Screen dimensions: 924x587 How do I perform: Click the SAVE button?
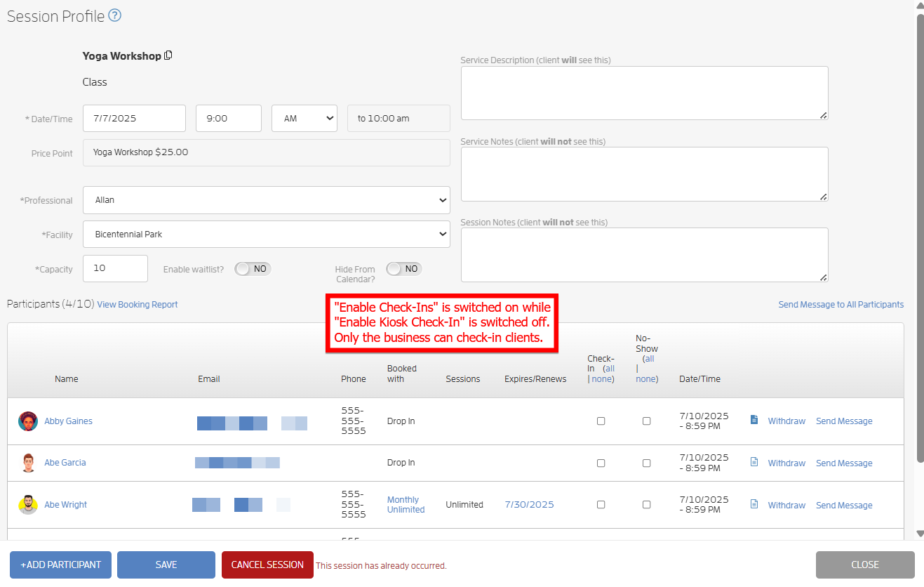coord(166,565)
